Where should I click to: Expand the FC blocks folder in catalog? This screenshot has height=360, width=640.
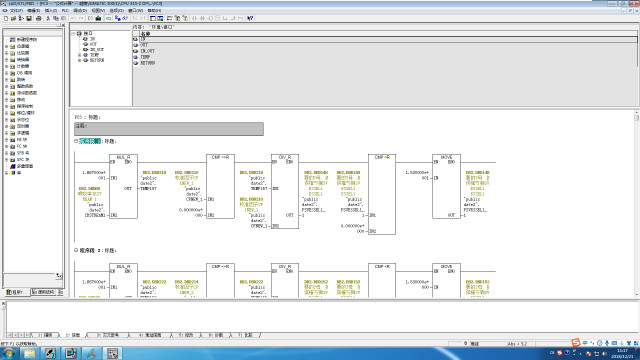pyautogui.click(x=7, y=146)
